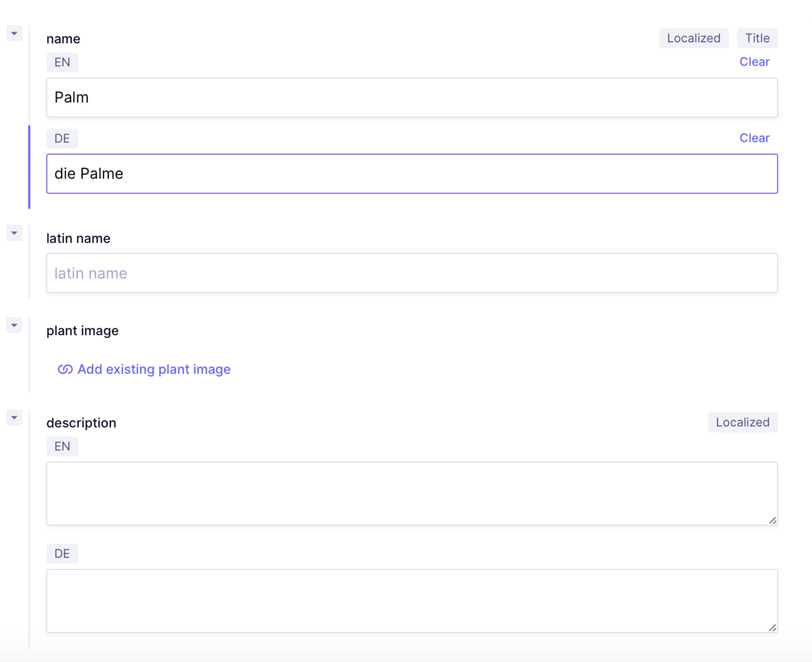Collapse the latin name field arrow

click(x=14, y=233)
